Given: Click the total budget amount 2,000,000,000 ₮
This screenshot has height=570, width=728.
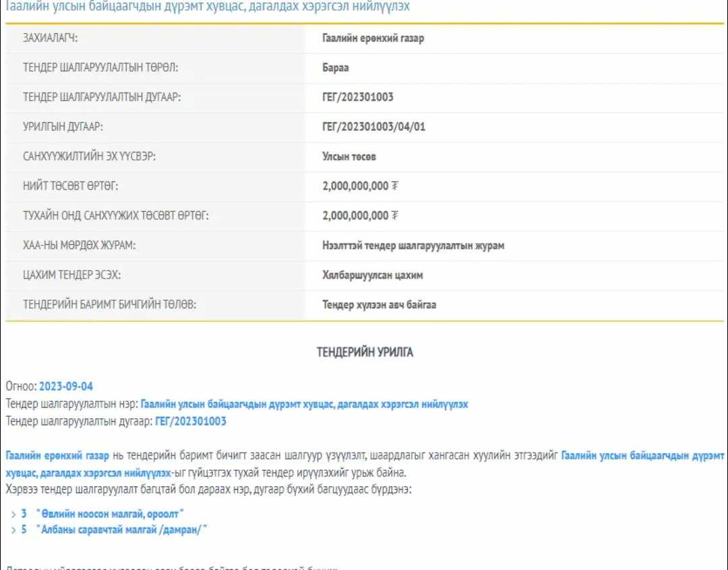Looking at the screenshot, I should (360, 186).
